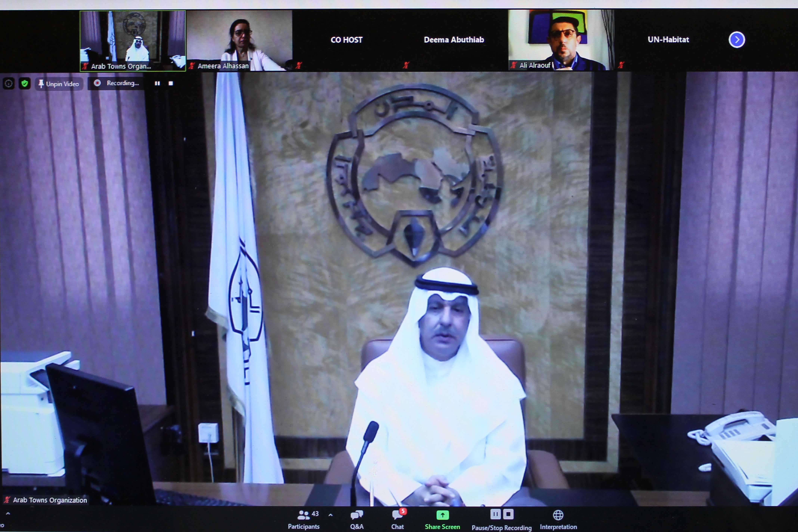Open the meeting information icon
Image resolution: width=798 pixels, height=532 pixels.
[9, 83]
